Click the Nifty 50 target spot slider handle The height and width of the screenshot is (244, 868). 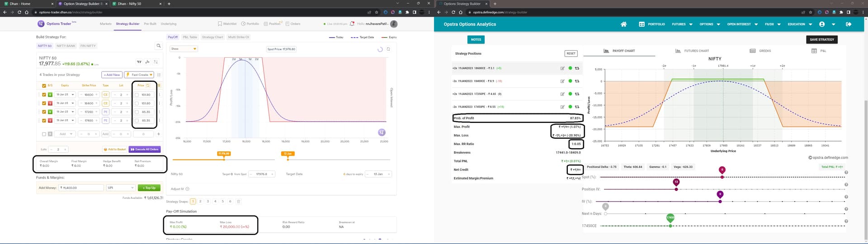tap(224, 159)
